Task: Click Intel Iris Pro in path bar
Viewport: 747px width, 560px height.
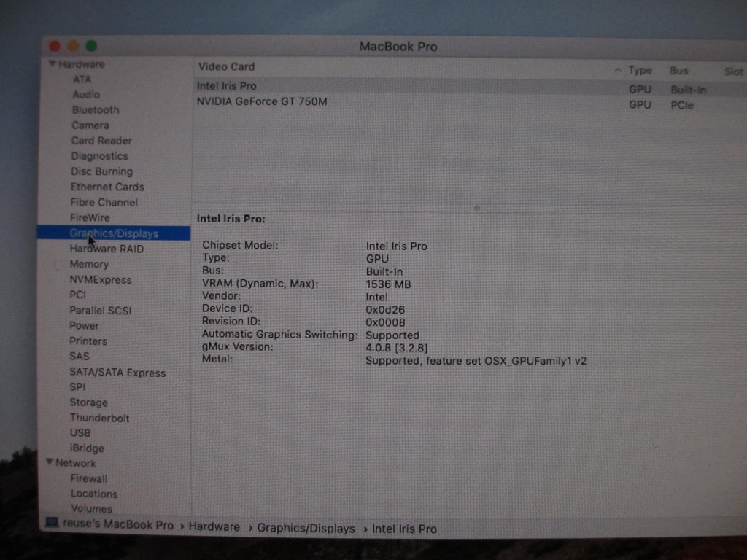Action: pyautogui.click(x=404, y=529)
